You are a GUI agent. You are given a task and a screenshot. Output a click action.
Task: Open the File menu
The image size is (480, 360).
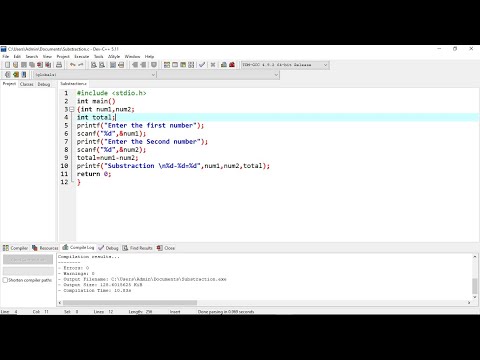coord(6,56)
